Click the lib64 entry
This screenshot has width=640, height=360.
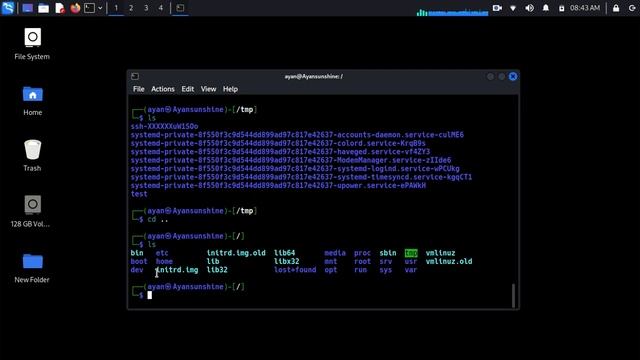pos(284,253)
